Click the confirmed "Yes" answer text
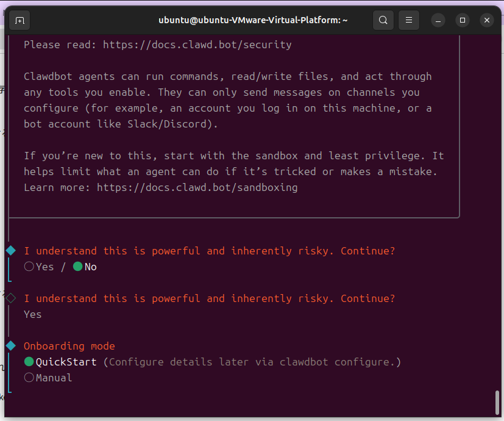504x421 pixels. [33, 314]
